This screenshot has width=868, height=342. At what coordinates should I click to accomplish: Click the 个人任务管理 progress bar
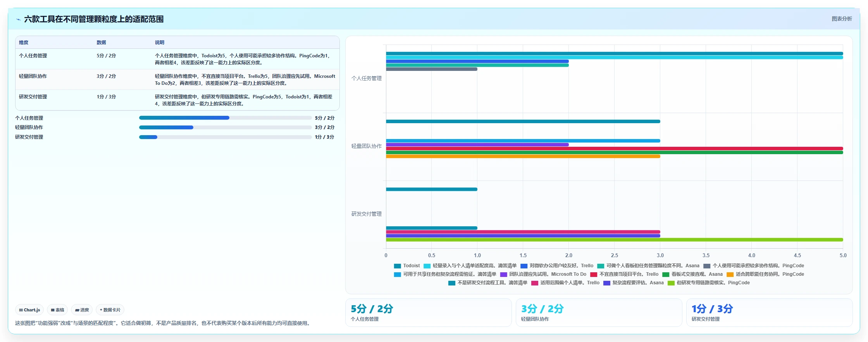[x=225, y=118]
